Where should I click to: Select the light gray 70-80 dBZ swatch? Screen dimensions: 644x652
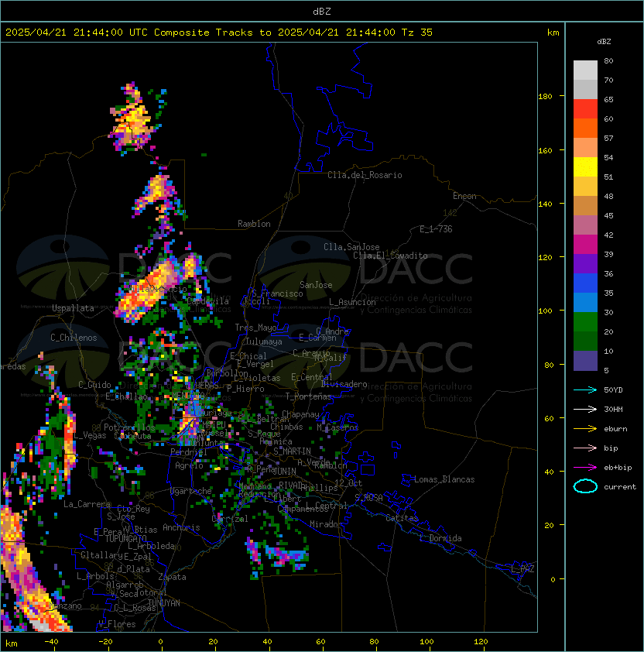[585, 70]
